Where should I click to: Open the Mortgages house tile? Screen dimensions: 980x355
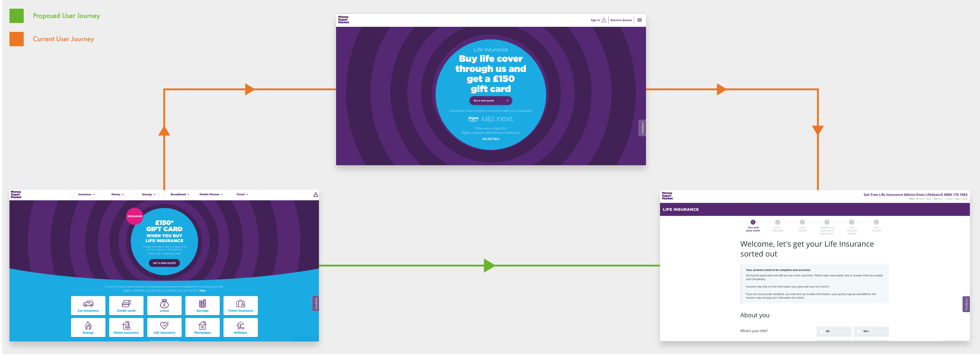coord(202,328)
